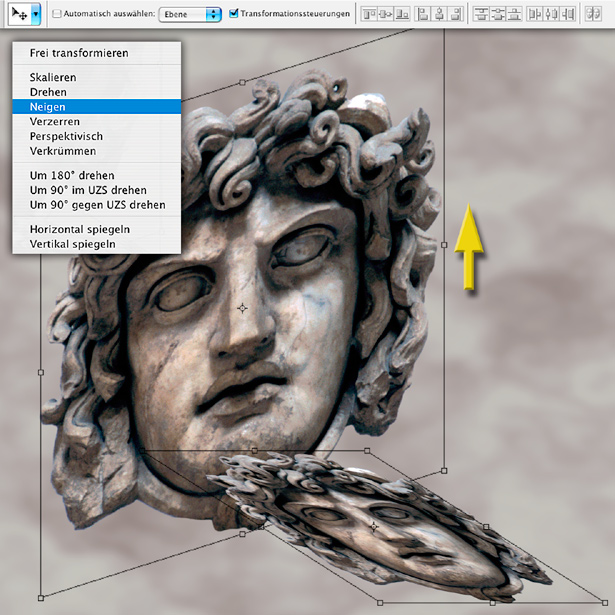
Task: Distribute vertical centers of layers
Action: pyautogui.click(x=498, y=15)
